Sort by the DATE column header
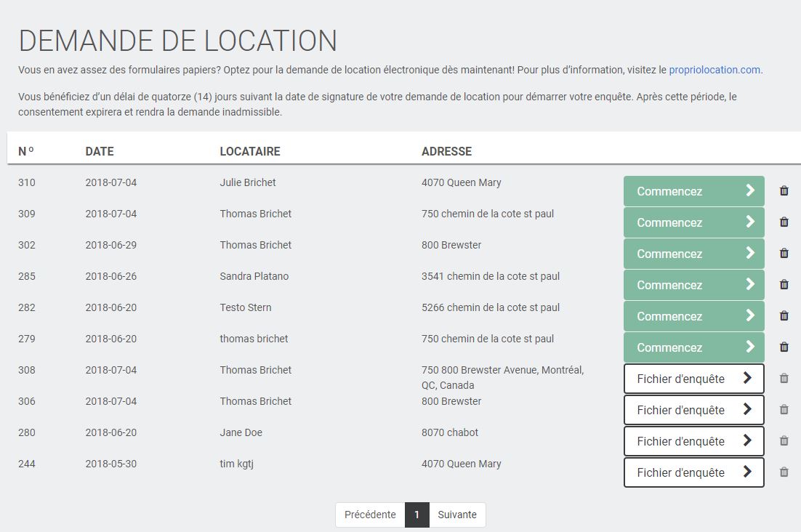The width and height of the screenshot is (801, 532). click(x=100, y=151)
